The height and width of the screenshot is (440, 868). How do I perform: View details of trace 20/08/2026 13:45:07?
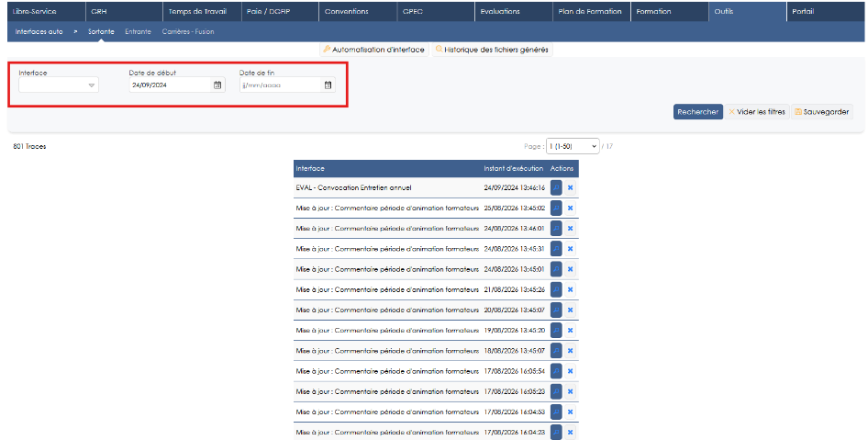click(556, 310)
